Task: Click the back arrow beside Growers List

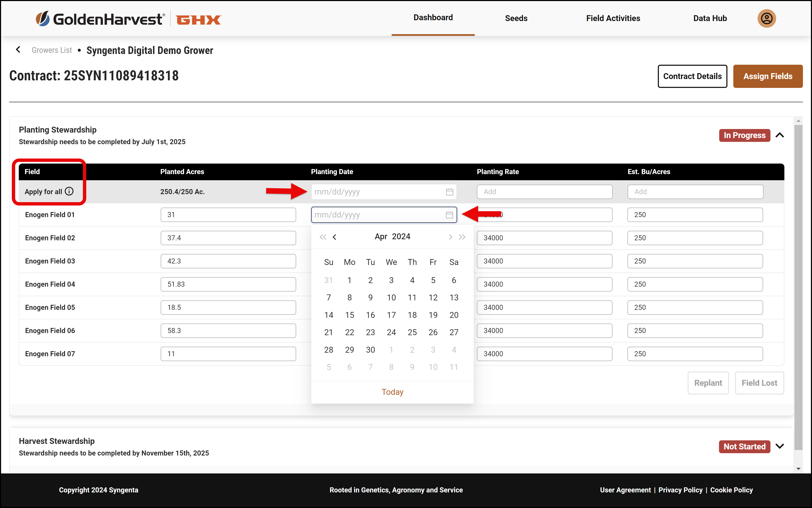Action: (x=18, y=50)
